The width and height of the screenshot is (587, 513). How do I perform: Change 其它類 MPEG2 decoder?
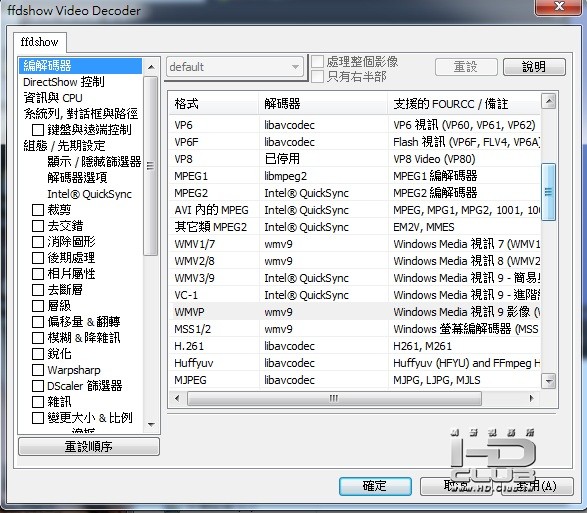tap(323, 227)
